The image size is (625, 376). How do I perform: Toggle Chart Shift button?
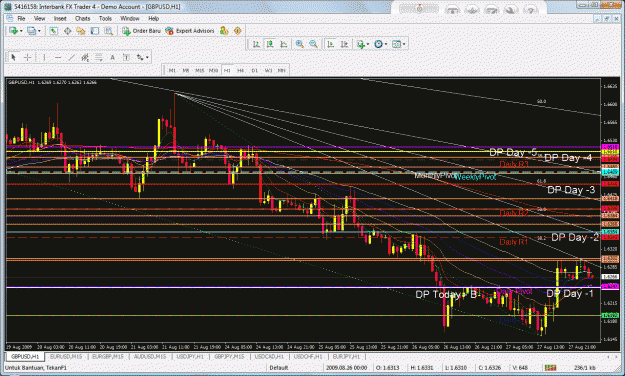344,44
